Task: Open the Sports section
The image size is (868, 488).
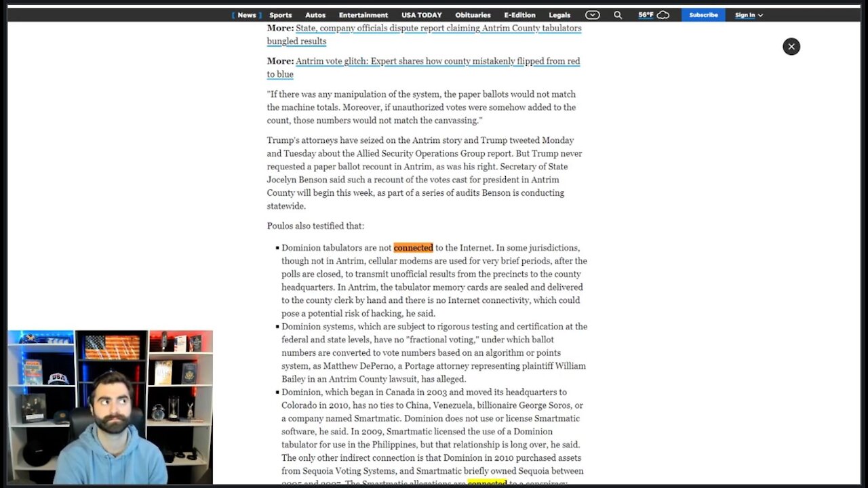Action: [x=280, y=15]
